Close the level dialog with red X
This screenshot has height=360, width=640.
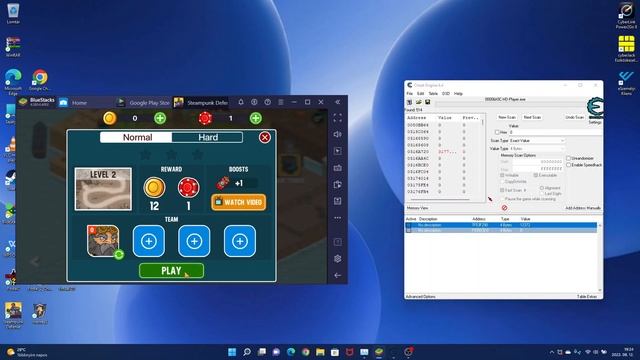(264, 137)
